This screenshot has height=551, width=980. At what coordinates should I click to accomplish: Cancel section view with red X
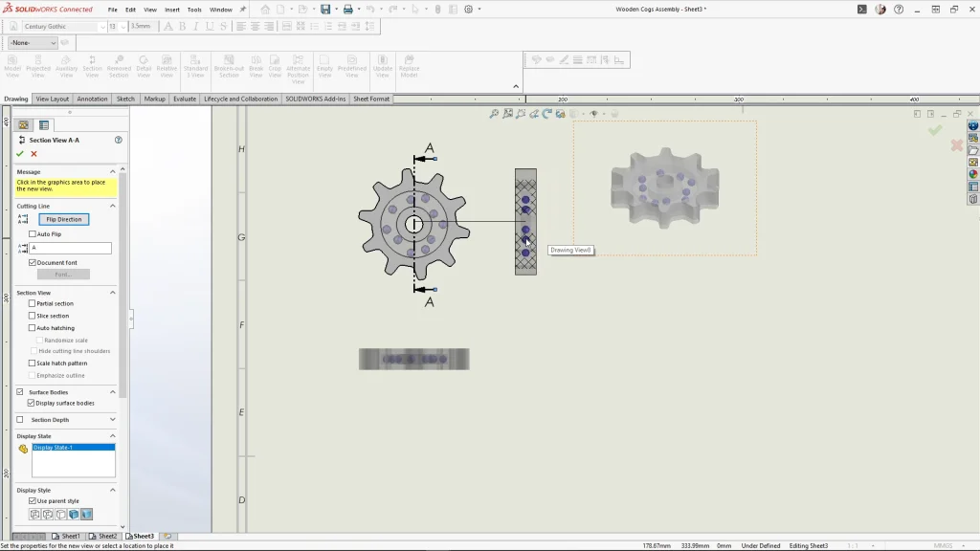tap(33, 154)
